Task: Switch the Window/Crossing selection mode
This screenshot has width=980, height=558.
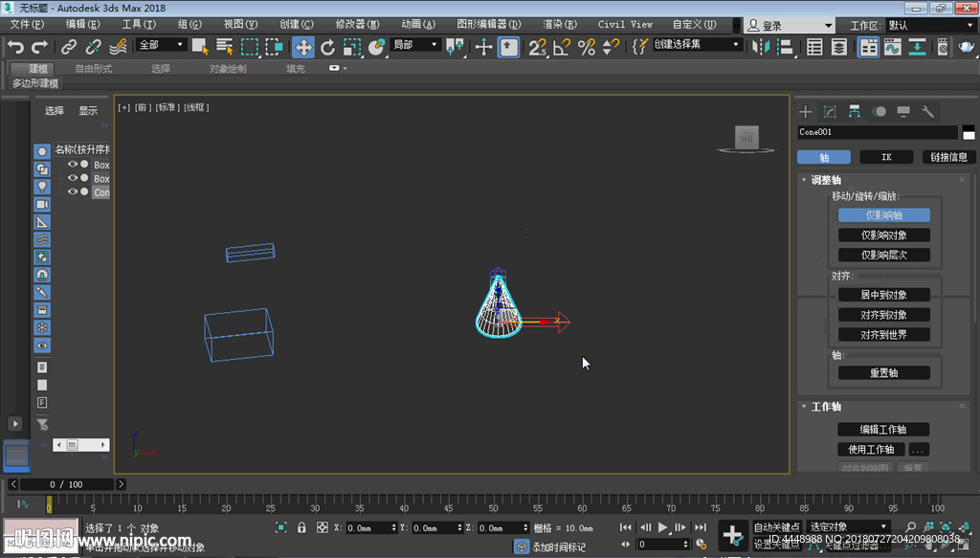Action: (x=274, y=47)
